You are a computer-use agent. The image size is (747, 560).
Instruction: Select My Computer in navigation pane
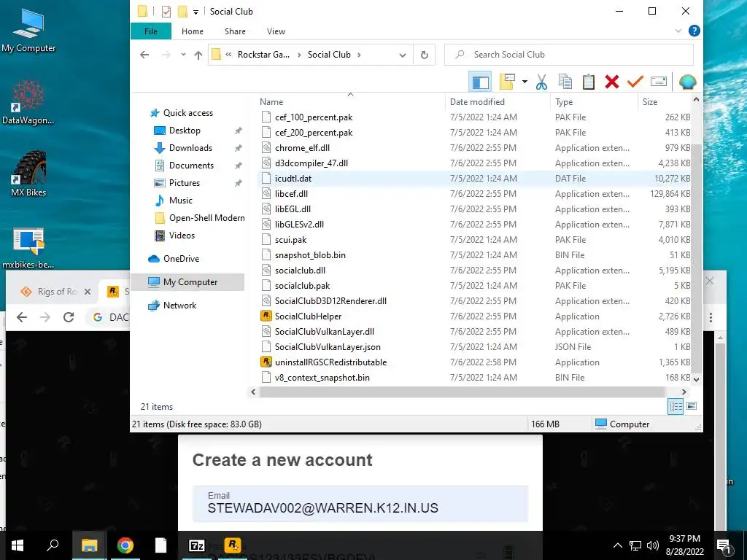190,282
